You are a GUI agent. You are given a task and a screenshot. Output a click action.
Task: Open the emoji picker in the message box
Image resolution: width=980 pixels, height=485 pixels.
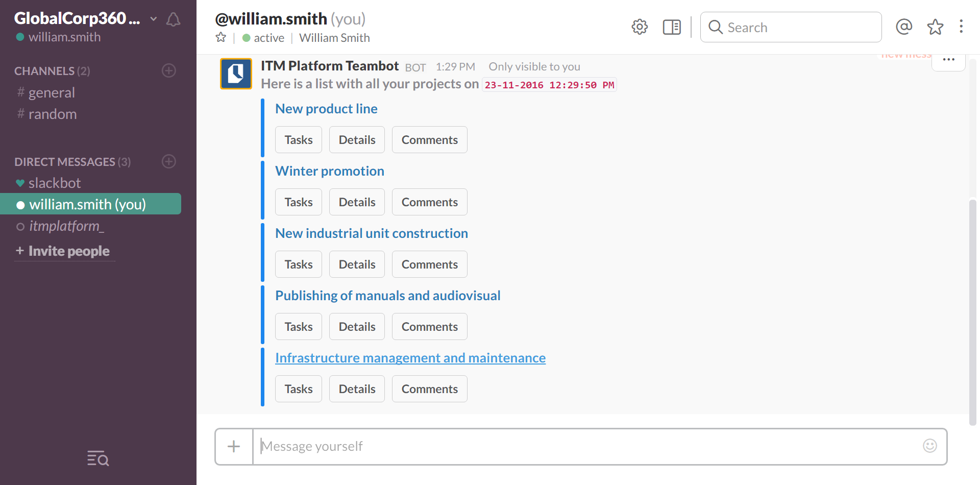click(930, 446)
